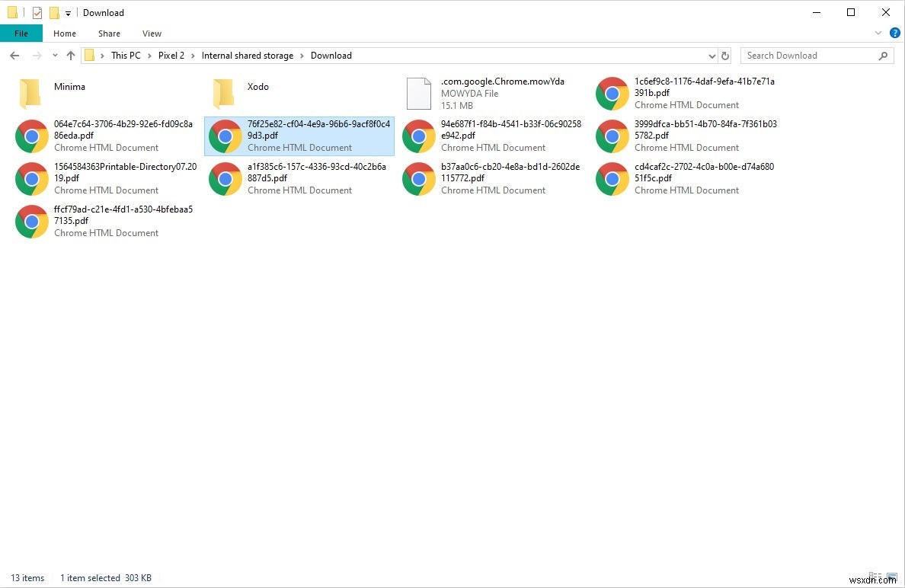Click Internal shared storage in the breadcrumb
Screen dimensions: 905x588
248,55
